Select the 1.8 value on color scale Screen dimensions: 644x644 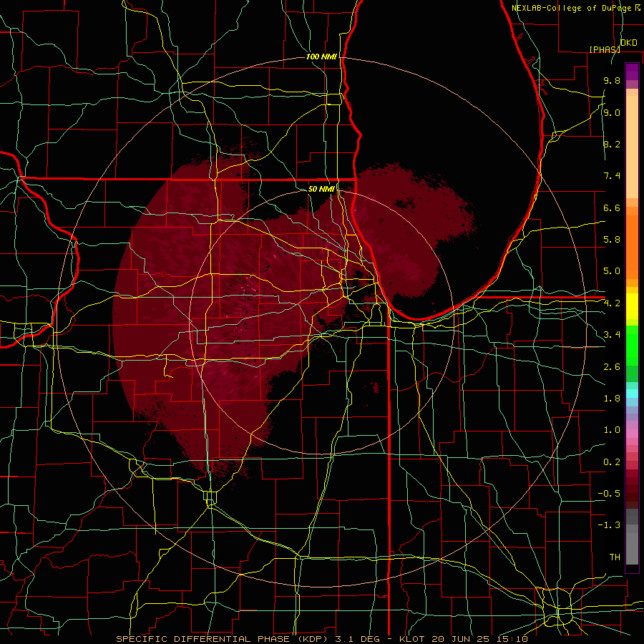coord(612,399)
